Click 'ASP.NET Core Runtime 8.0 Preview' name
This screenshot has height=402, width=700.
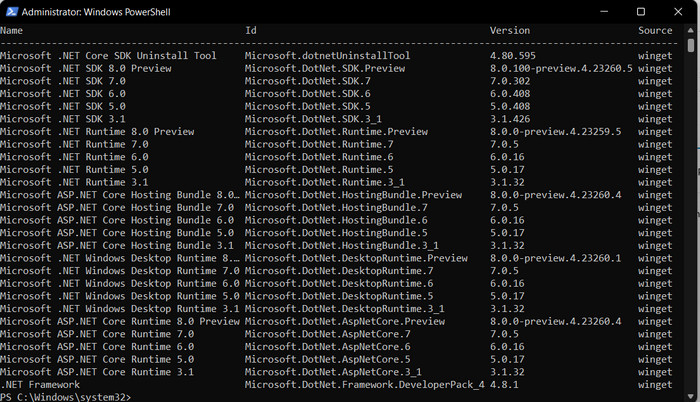tap(148, 322)
